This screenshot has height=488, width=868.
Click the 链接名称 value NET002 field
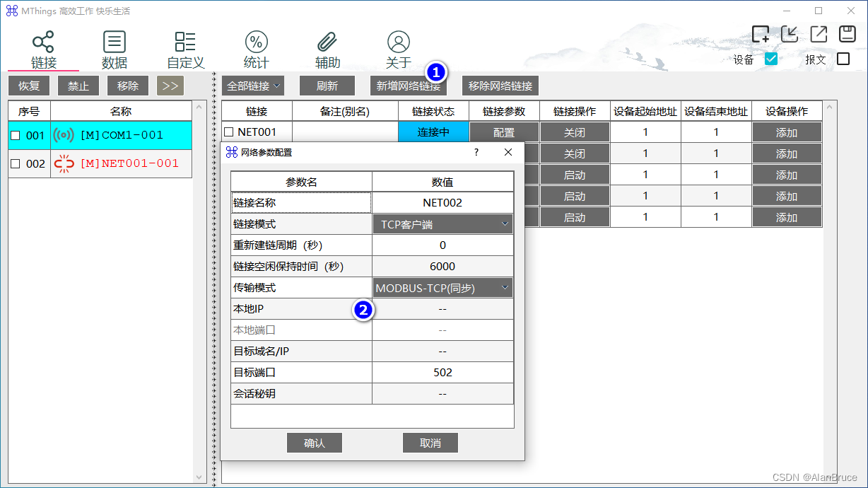[442, 203]
